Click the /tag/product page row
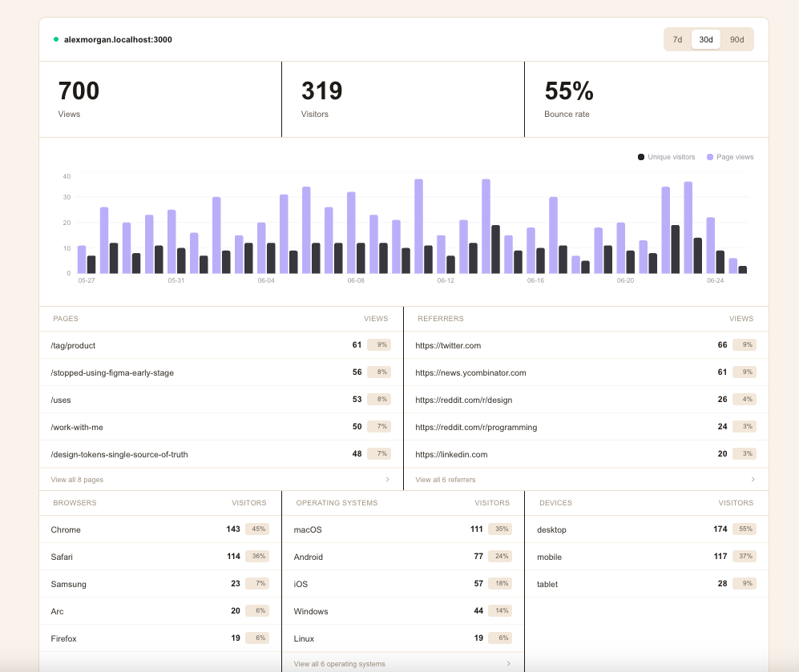799x672 pixels. (220, 345)
